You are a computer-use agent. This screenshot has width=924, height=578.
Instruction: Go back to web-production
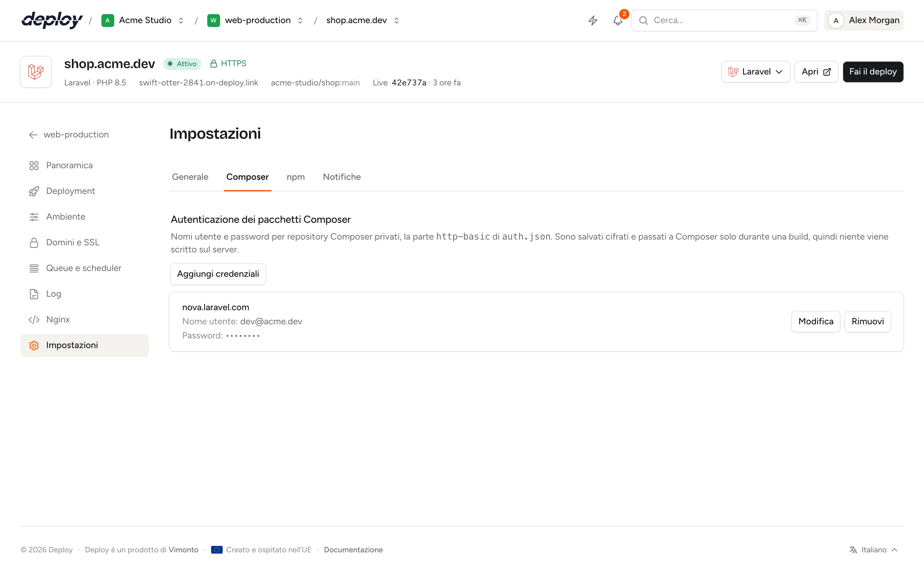point(69,135)
